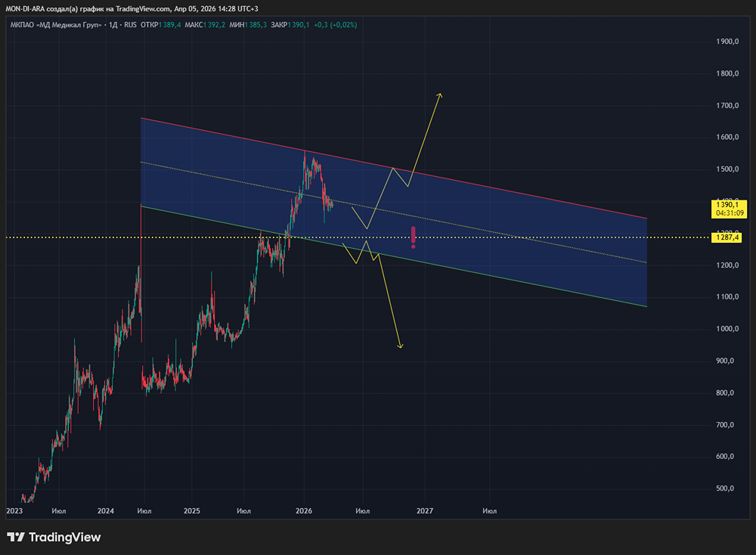
Task: Click the RUS exchange label
Action: click(130, 25)
